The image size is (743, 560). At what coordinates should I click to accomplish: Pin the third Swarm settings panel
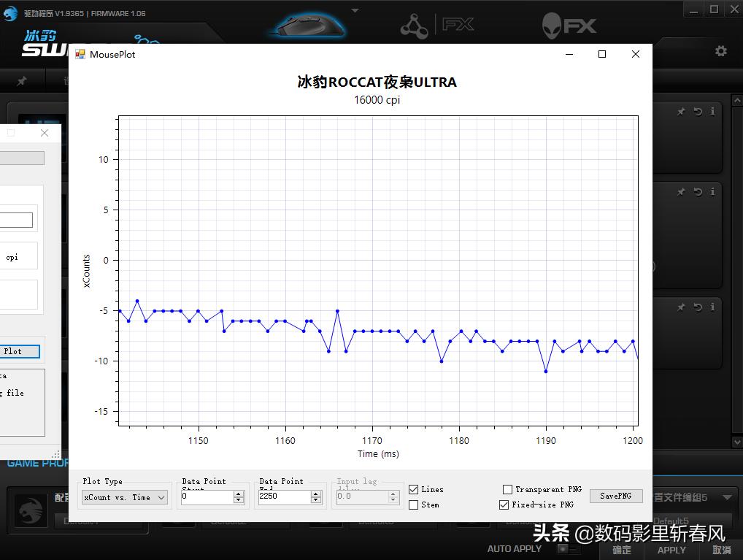click(681, 307)
